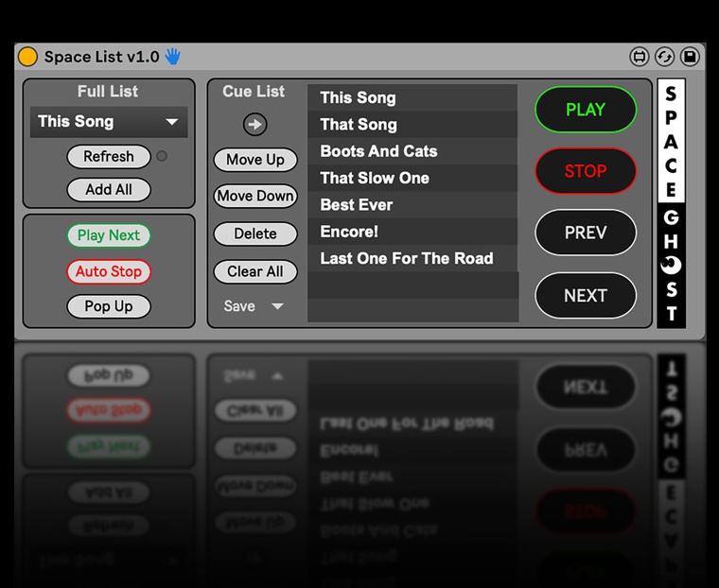719x588 pixels.
Task: Toggle the Auto Stop option
Action: 109,271
